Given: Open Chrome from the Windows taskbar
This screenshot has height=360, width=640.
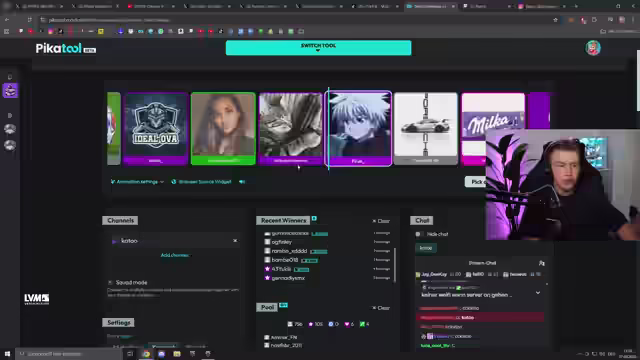Looking at the screenshot, I should (146, 354).
